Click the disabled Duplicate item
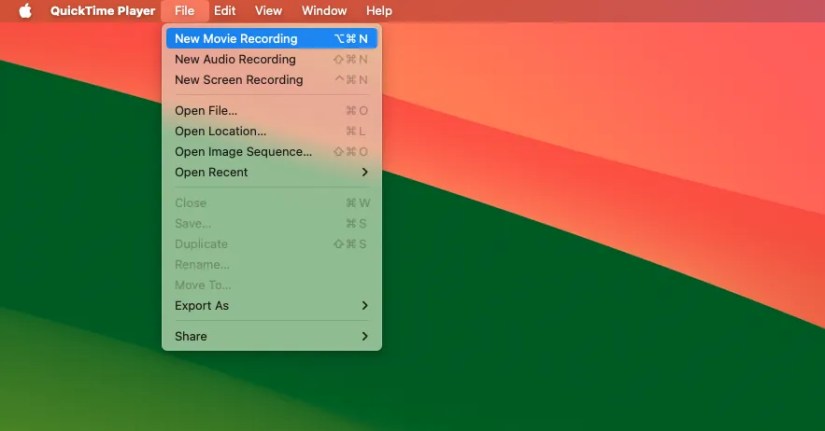 [x=271, y=244]
